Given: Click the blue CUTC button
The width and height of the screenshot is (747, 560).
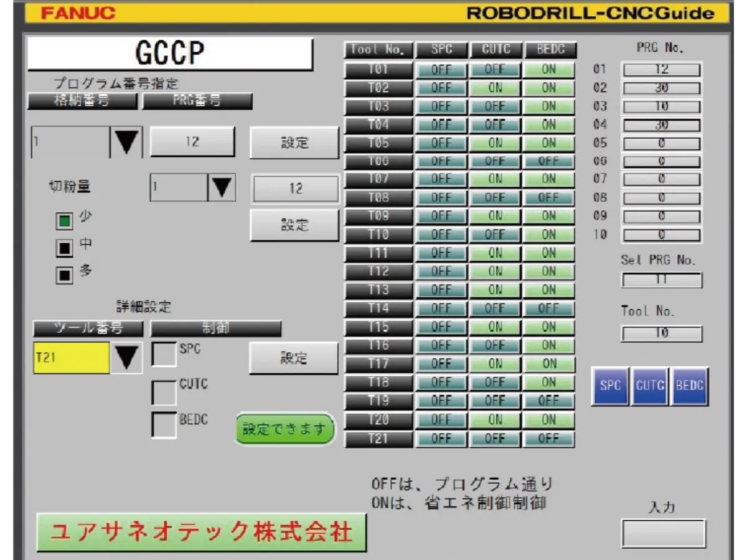Looking at the screenshot, I should (x=651, y=386).
